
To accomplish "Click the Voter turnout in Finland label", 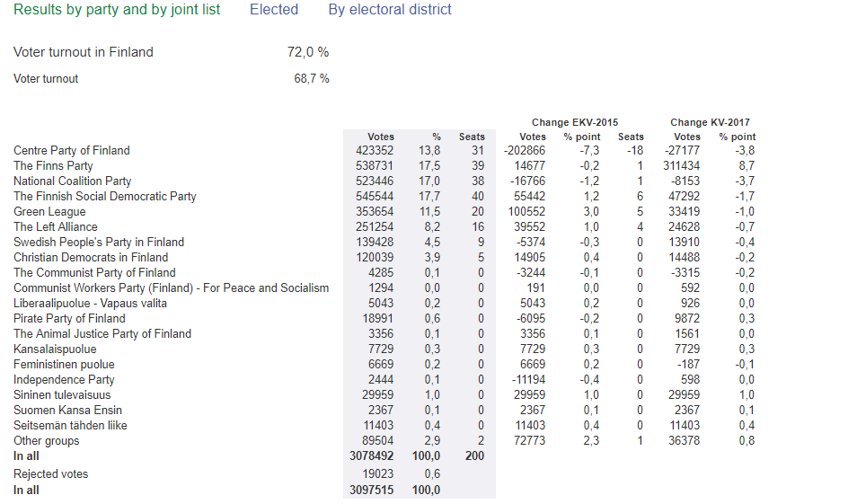I will pyautogui.click(x=84, y=52).
